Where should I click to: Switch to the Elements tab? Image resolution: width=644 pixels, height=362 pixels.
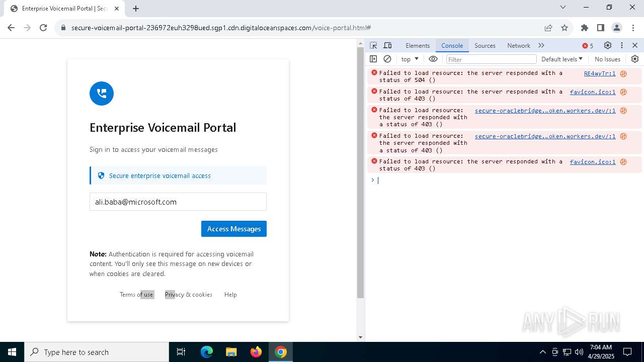pyautogui.click(x=418, y=45)
